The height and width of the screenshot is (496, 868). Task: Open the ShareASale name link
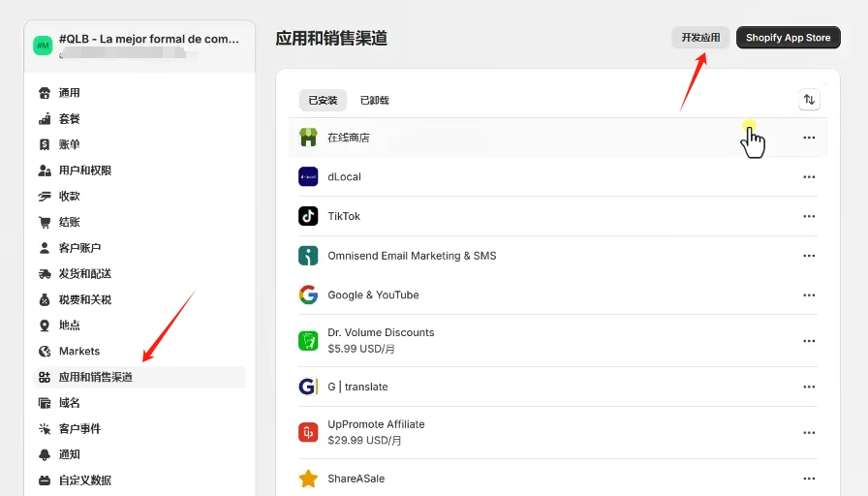(356, 479)
